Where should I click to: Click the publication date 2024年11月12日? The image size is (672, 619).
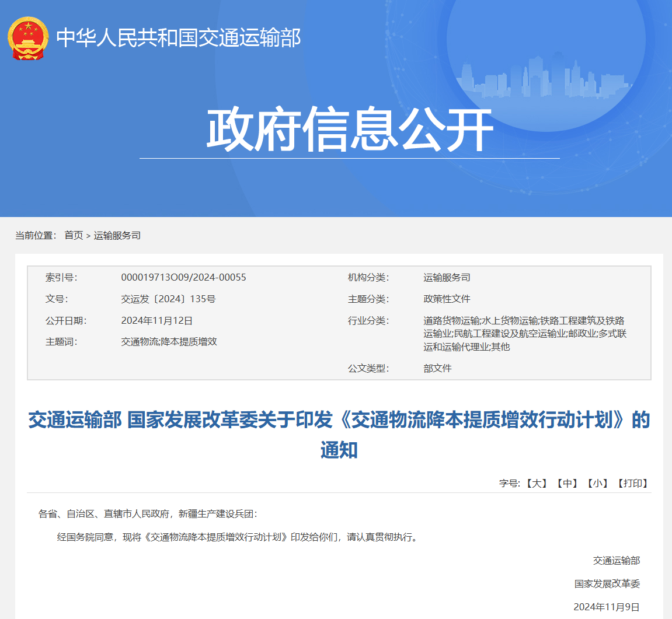tap(156, 320)
